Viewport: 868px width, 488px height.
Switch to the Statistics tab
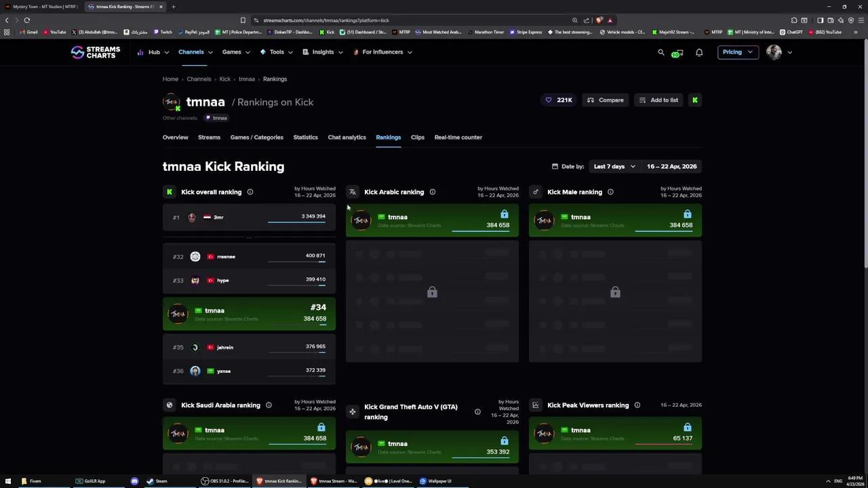pos(305,138)
